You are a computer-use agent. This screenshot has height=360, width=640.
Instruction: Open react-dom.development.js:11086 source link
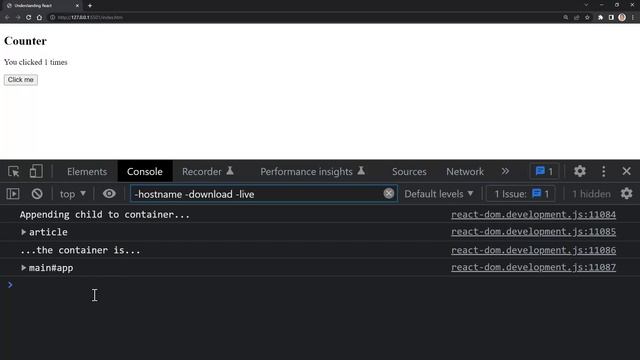(533, 250)
